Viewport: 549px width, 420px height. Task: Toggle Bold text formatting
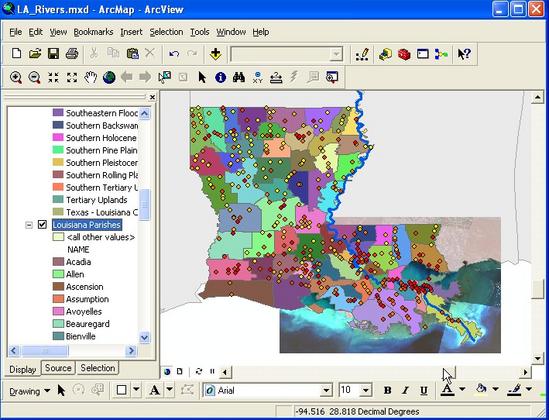387,390
